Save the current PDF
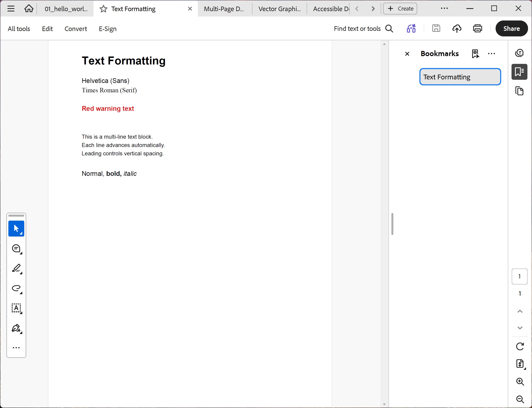532x408 pixels. pyautogui.click(x=436, y=28)
